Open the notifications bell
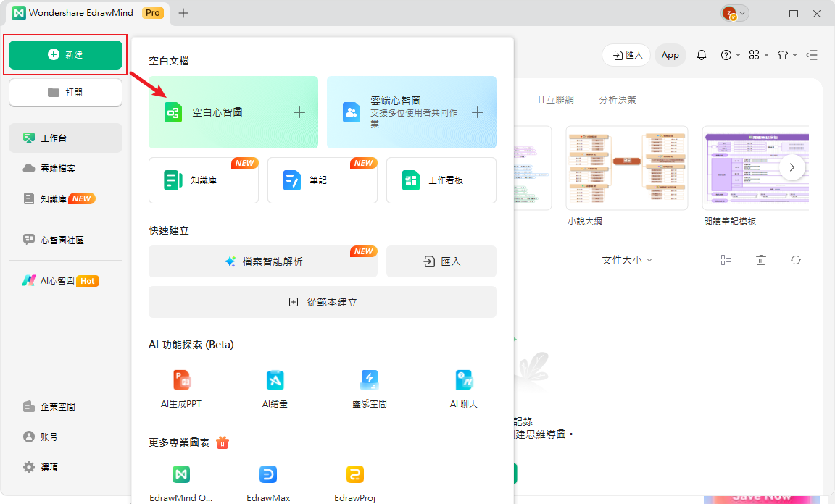Viewport: 835px width, 504px height. point(702,54)
